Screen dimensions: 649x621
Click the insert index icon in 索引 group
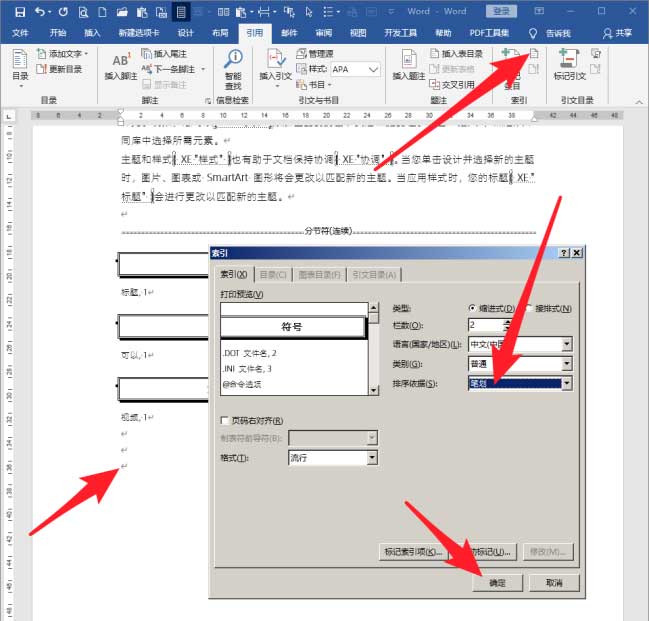click(x=534, y=53)
